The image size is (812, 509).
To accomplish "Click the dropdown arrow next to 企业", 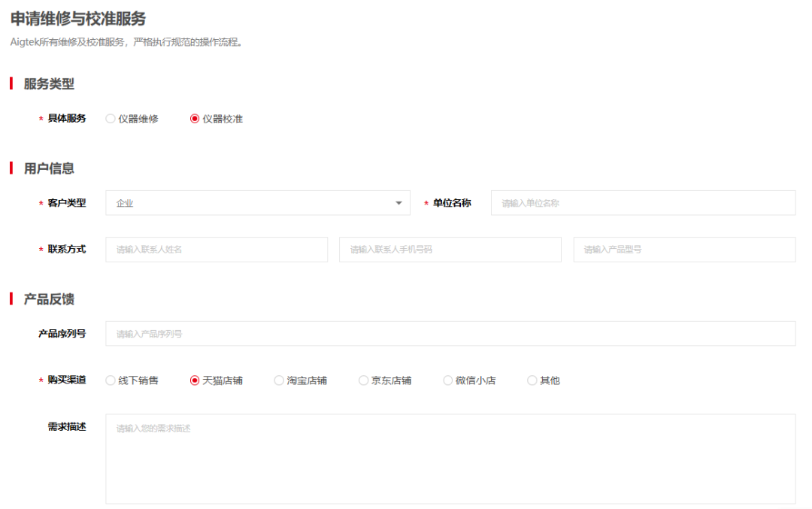I will point(398,202).
